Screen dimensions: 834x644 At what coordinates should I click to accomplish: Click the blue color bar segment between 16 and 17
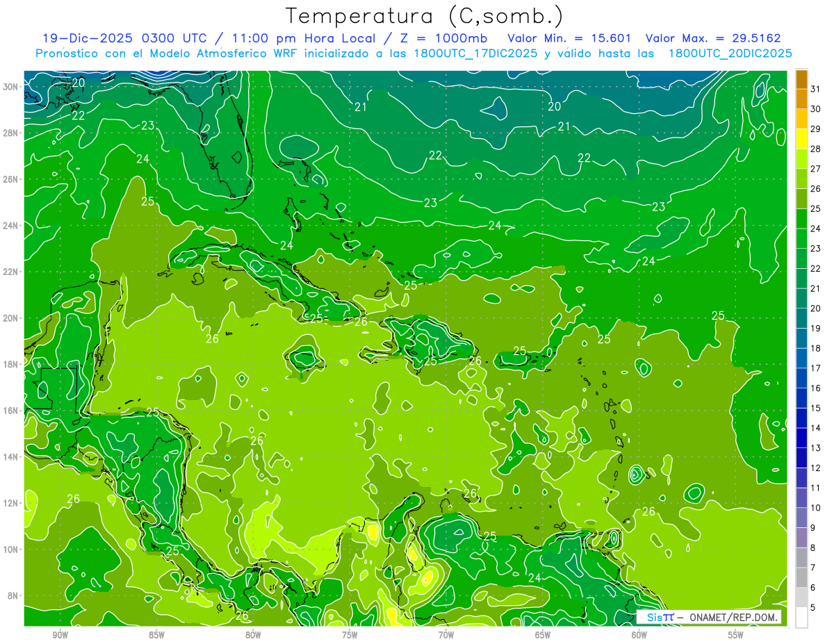tap(801, 379)
